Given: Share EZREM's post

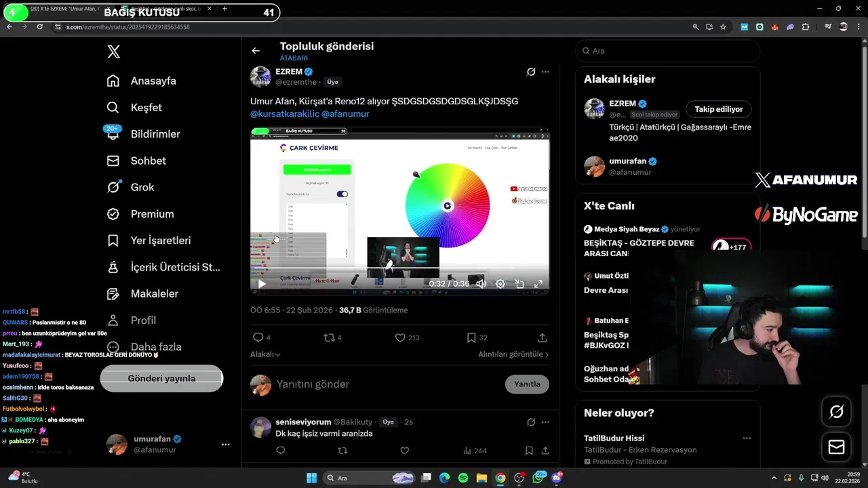Looking at the screenshot, I should click(x=542, y=338).
